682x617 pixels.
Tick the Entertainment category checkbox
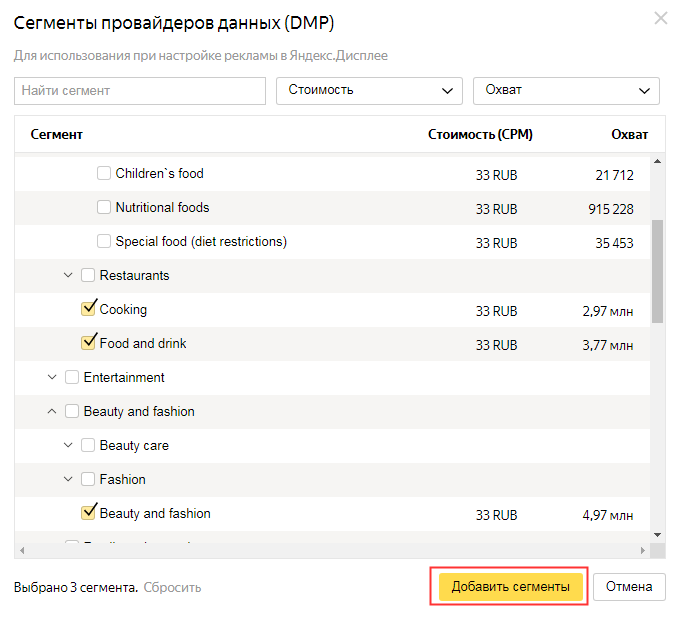click(72, 377)
